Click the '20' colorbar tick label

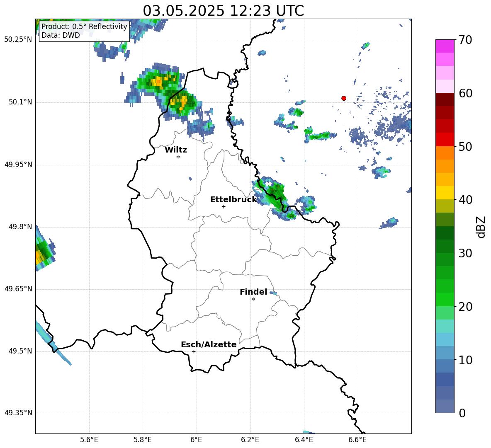pyautogui.click(x=465, y=307)
